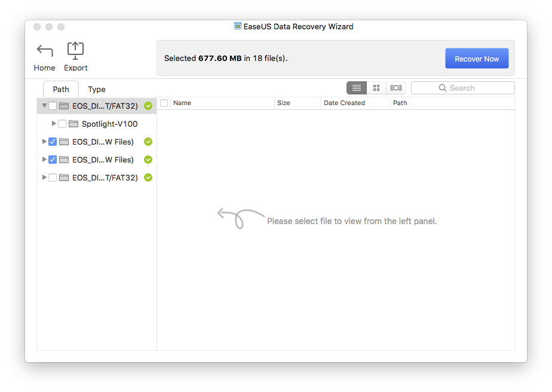Sort by the Path column header
Viewport: 552px width, 392px height.
pos(453,103)
